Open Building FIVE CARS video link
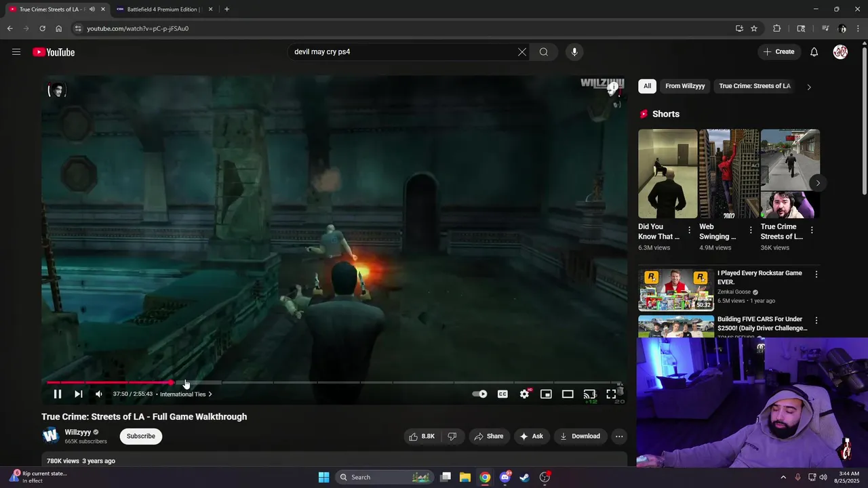Viewport: 868px width, 488px height. pos(762,323)
